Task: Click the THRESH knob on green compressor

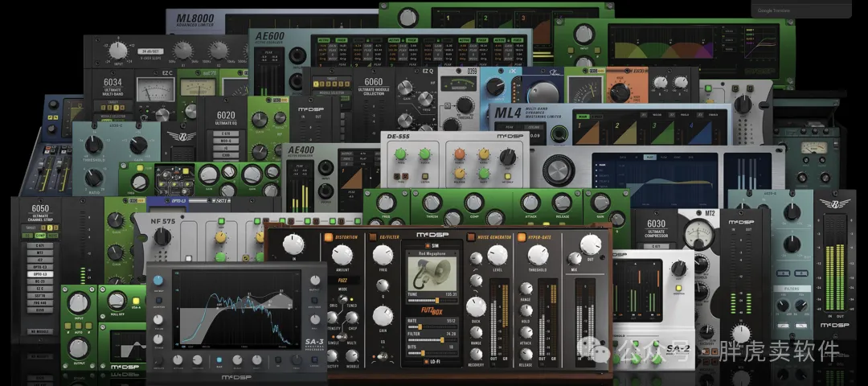Action: coord(432,203)
